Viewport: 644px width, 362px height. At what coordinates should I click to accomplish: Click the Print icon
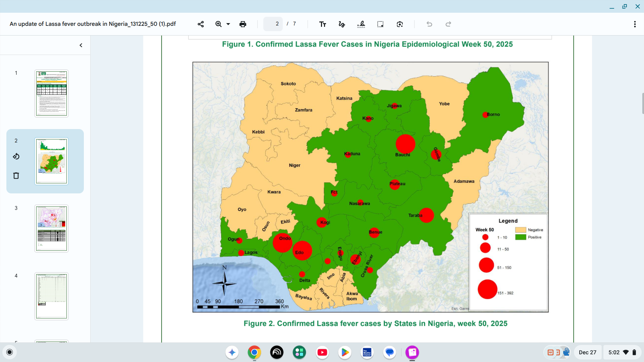(243, 24)
